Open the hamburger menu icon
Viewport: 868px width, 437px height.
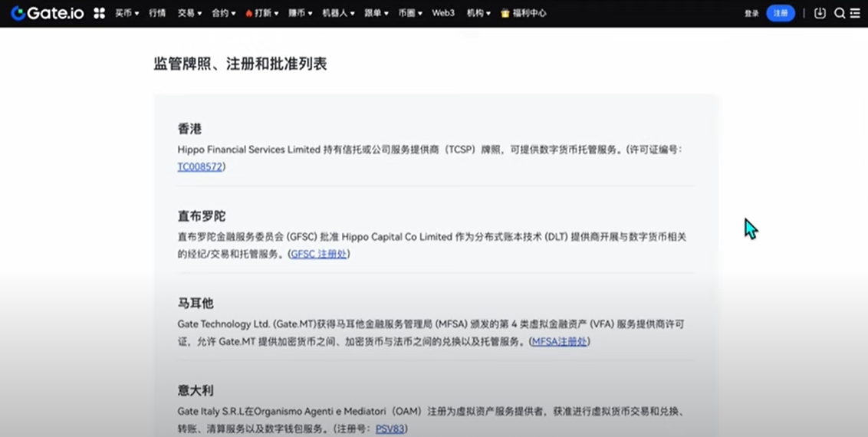pos(855,13)
